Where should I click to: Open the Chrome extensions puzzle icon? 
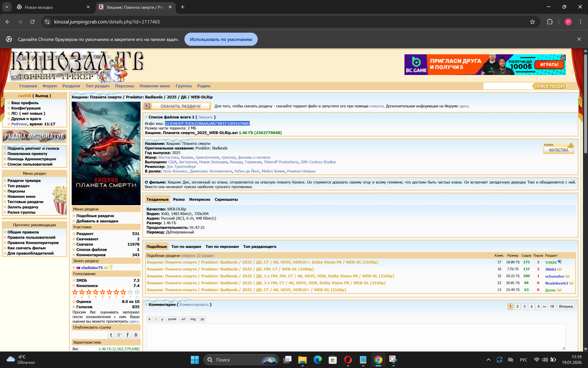pos(550,22)
